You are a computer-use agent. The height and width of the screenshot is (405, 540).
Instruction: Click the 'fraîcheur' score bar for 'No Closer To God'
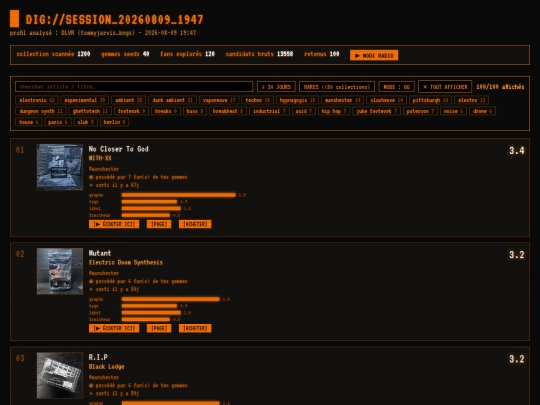[x=146, y=215]
